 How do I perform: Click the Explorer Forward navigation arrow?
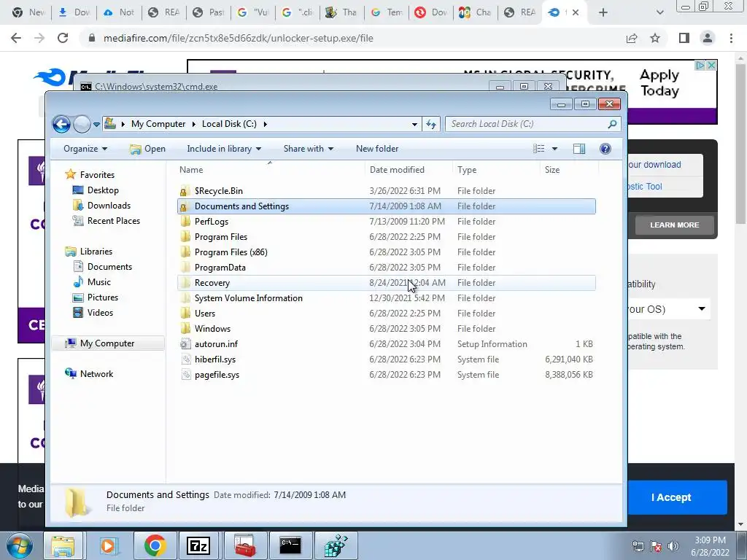point(82,124)
